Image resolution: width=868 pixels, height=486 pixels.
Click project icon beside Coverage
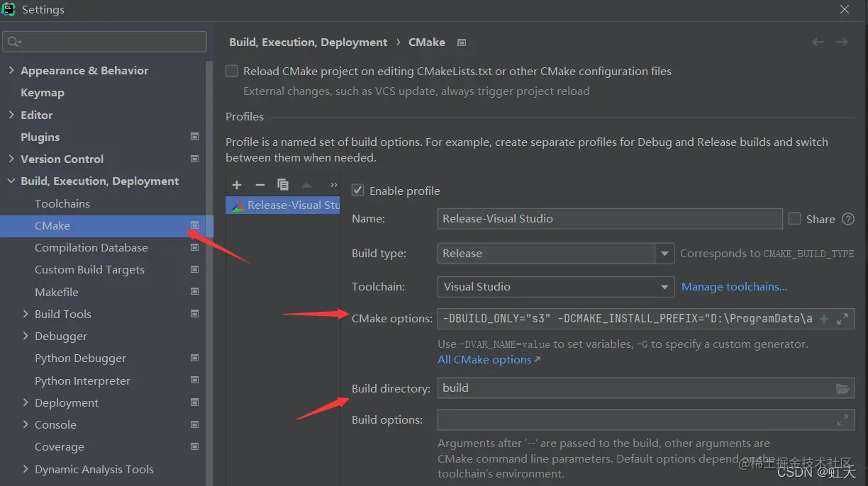click(x=195, y=446)
